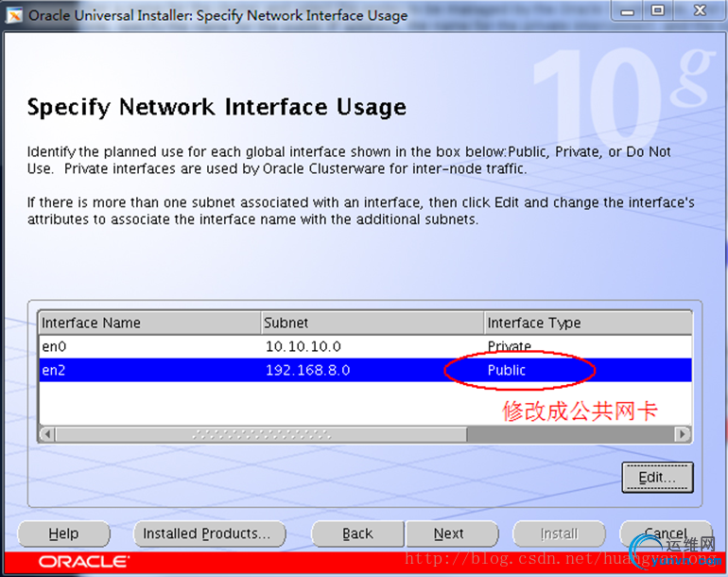728x577 pixels.
Task: Click the Oracle installer title bar icon
Action: tap(14, 15)
